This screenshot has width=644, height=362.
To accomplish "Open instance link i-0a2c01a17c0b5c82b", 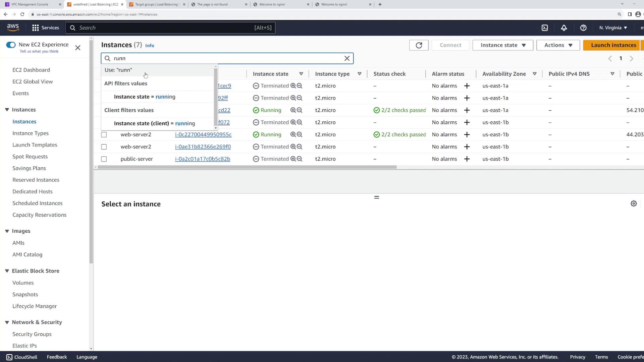I will pos(203,159).
